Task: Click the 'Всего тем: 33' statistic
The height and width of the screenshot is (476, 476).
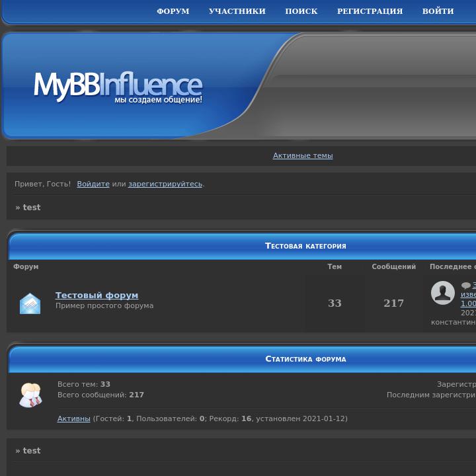Action: tap(84, 384)
